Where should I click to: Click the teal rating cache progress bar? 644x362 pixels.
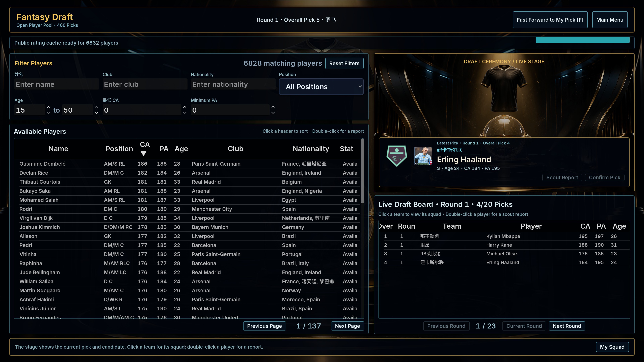[x=582, y=40]
